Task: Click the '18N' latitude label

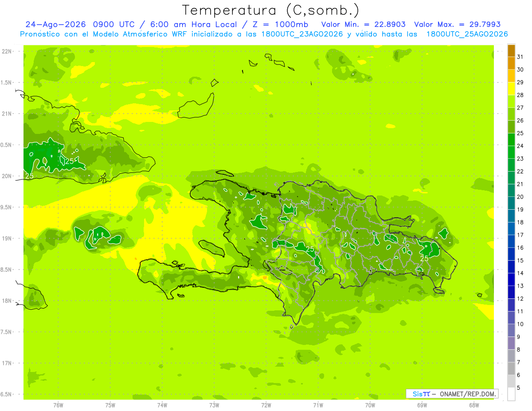Action: coord(7,301)
